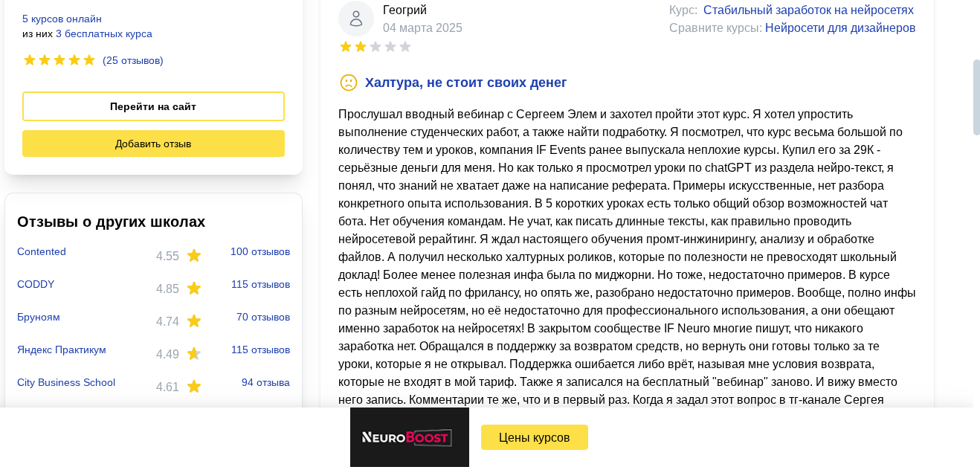Image resolution: width=980 pixels, height=467 pixels.
Task: Click the NeuroBoost logo banner
Action: coord(410,437)
